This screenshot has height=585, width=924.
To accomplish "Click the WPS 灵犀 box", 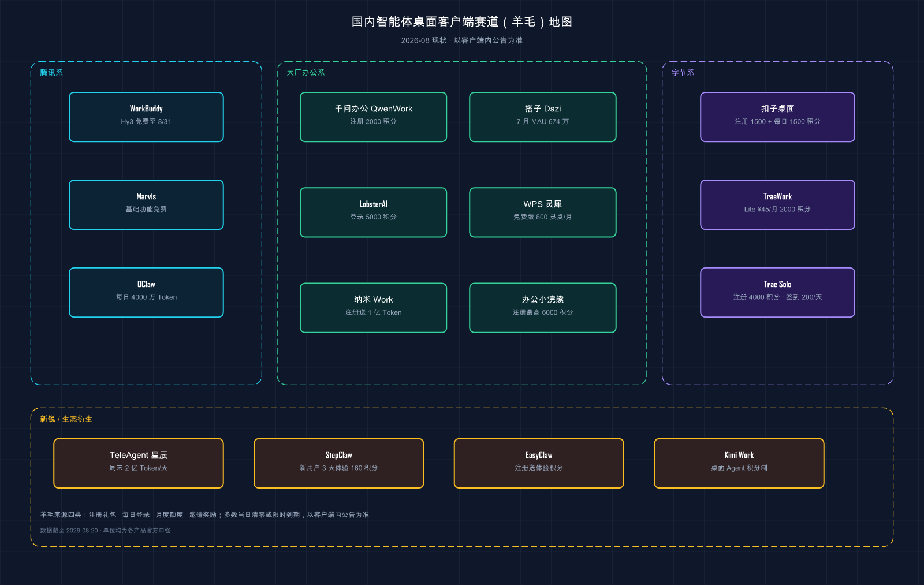I will (543, 212).
